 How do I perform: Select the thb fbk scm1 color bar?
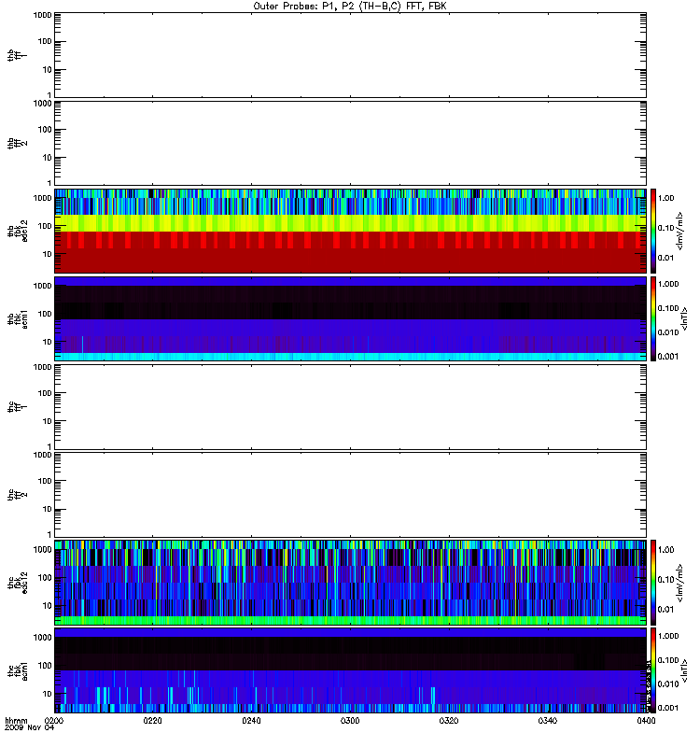point(653,318)
